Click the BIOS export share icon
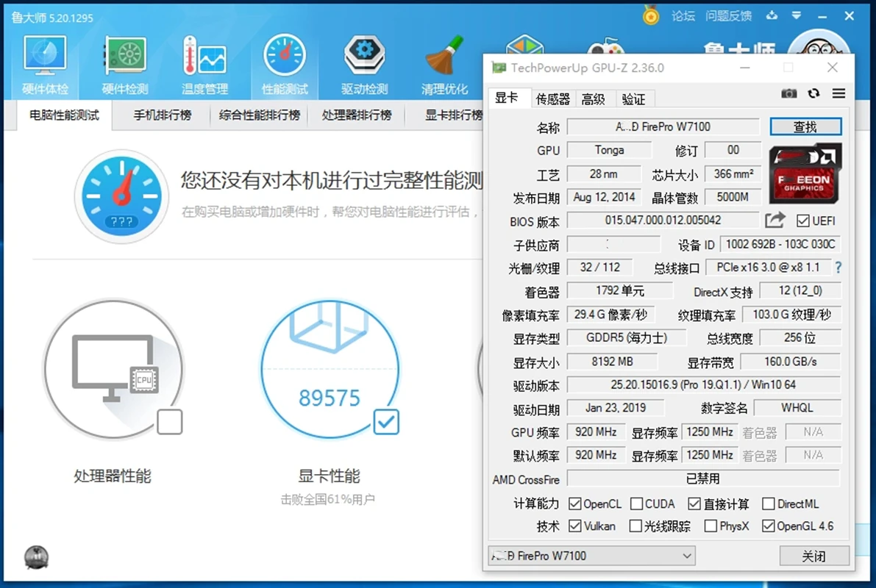Screen dimensions: 876x588 point(775,220)
